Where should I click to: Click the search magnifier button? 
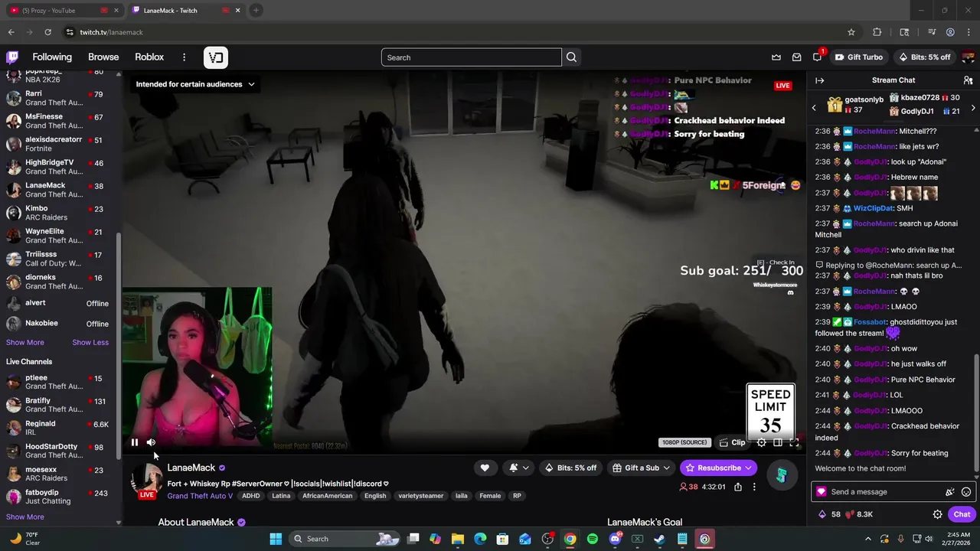[571, 57]
